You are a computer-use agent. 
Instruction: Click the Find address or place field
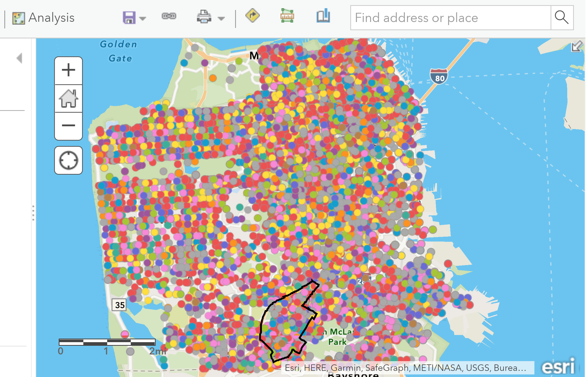pyautogui.click(x=450, y=18)
